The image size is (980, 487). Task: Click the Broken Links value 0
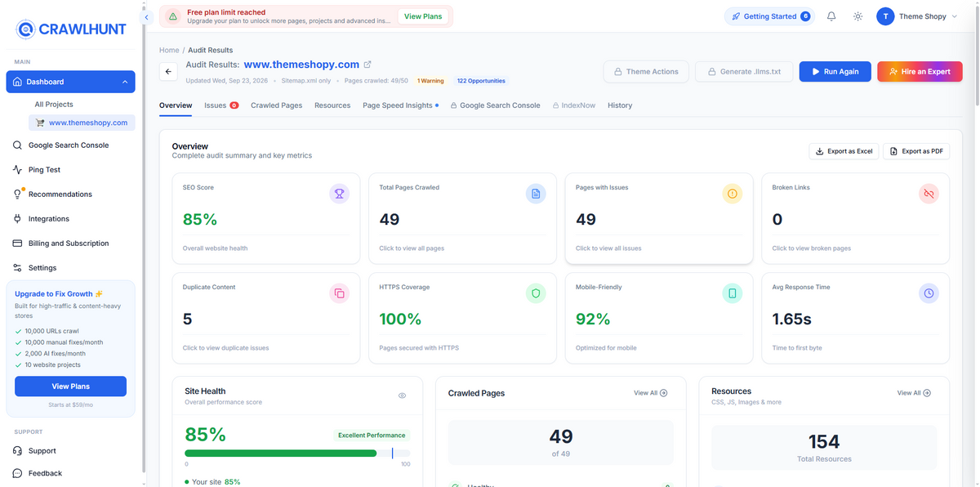(777, 219)
